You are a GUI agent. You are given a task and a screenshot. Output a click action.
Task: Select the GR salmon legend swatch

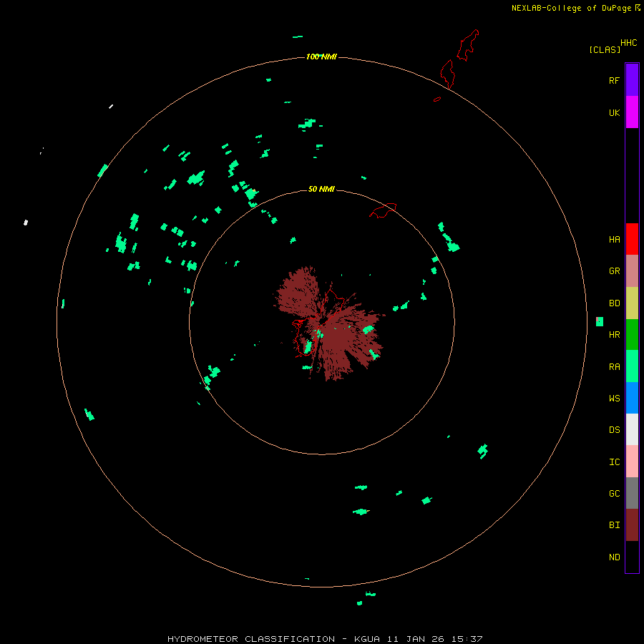632,271
